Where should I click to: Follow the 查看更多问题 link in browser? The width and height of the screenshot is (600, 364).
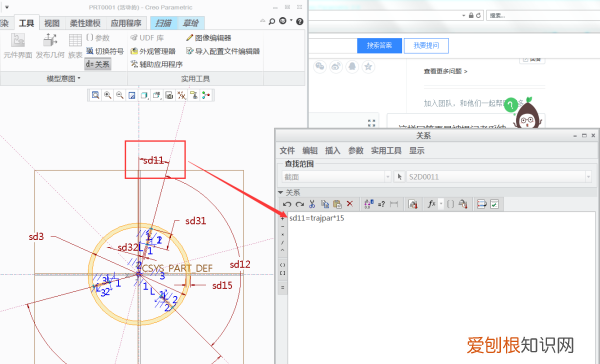pos(445,71)
